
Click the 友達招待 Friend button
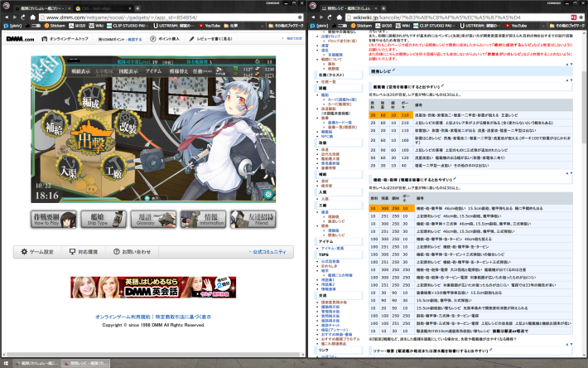[x=253, y=219]
